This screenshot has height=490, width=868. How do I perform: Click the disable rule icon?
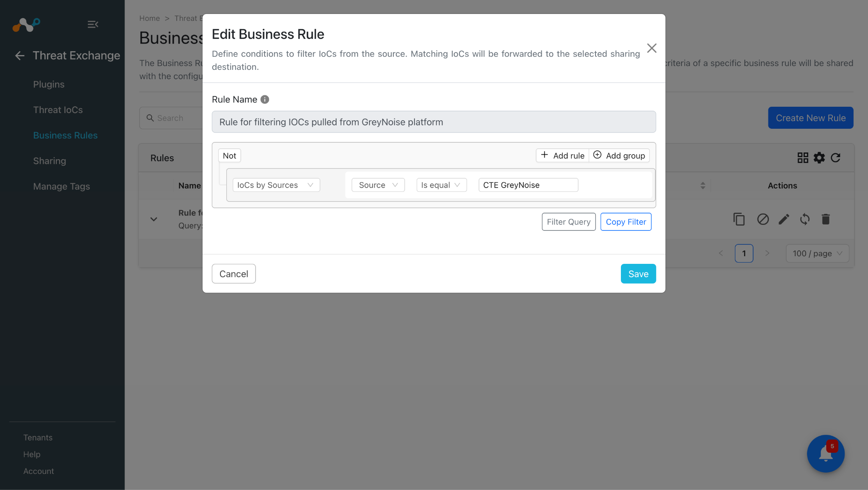(x=763, y=219)
